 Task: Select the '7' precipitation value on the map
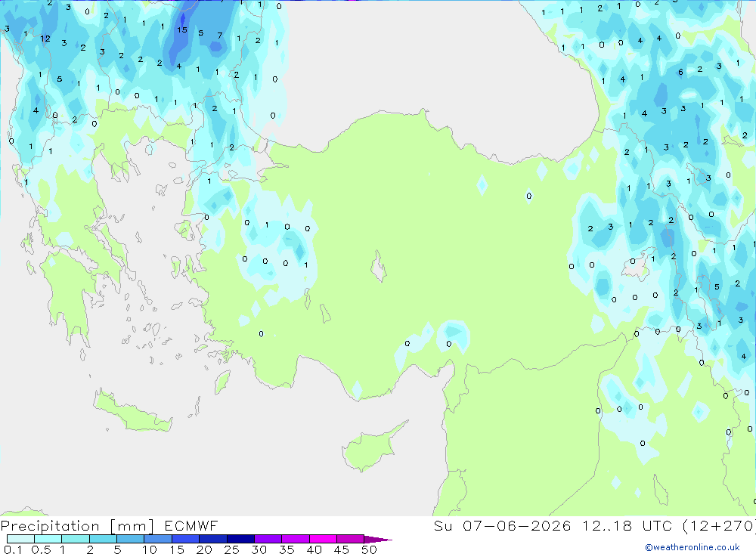coord(220,36)
